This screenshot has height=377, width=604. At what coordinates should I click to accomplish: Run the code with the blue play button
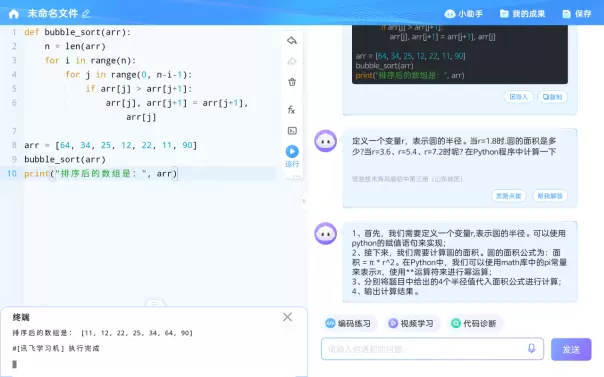[292, 151]
